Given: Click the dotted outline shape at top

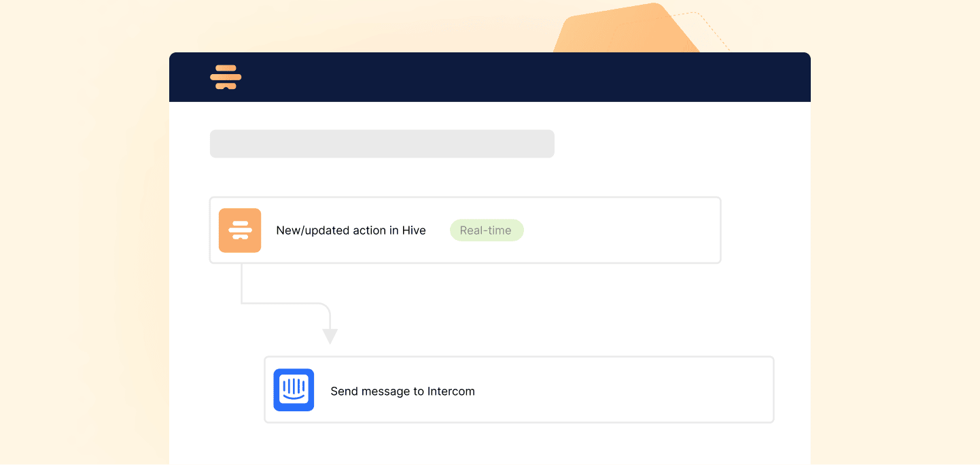Looking at the screenshot, I should point(707,27).
